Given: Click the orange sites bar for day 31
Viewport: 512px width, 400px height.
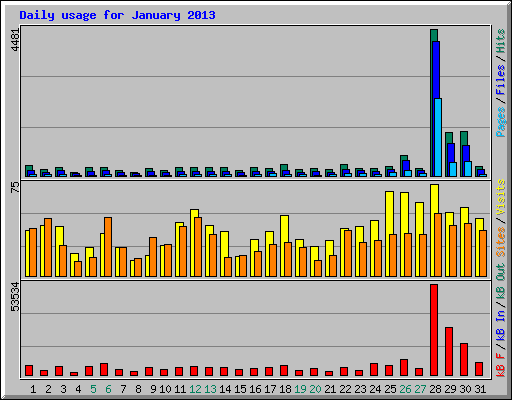Looking at the screenshot, I should pyautogui.click(x=483, y=253).
